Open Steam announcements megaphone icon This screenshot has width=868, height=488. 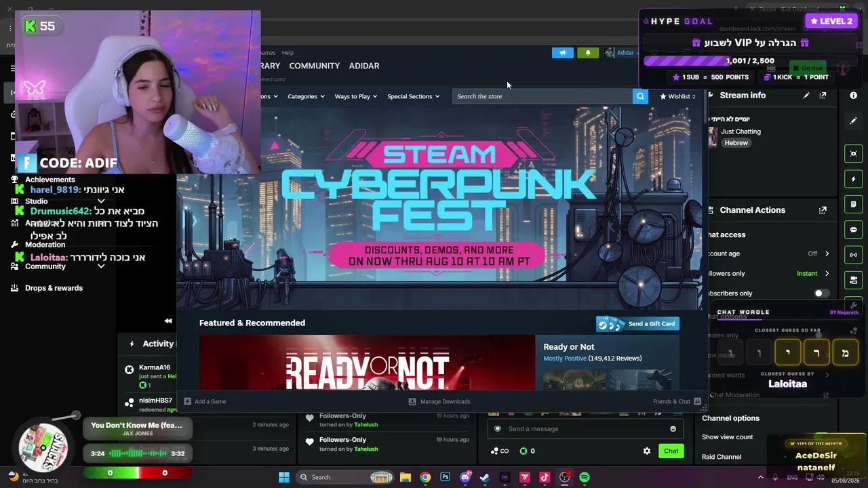[x=563, y=53]
